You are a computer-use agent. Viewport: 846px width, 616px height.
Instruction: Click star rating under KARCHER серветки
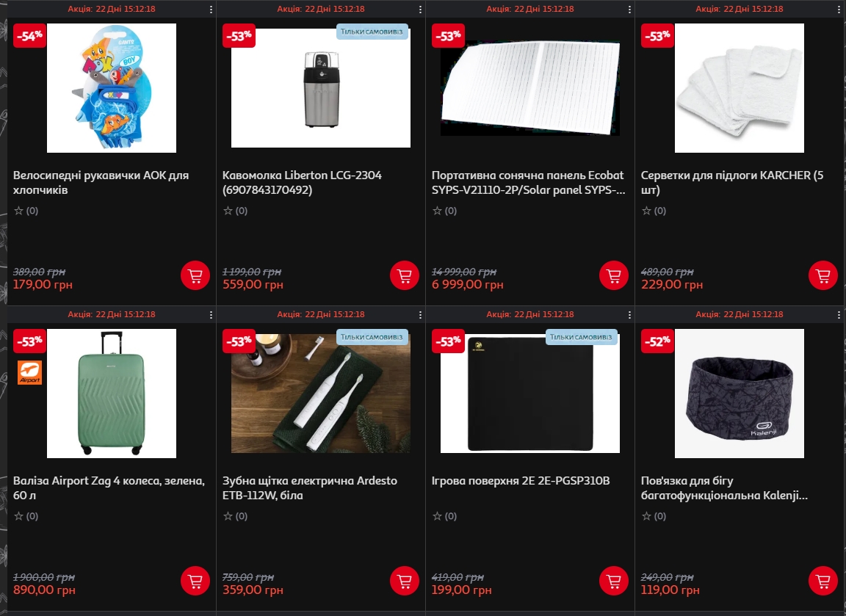click(x=646, y=211)
